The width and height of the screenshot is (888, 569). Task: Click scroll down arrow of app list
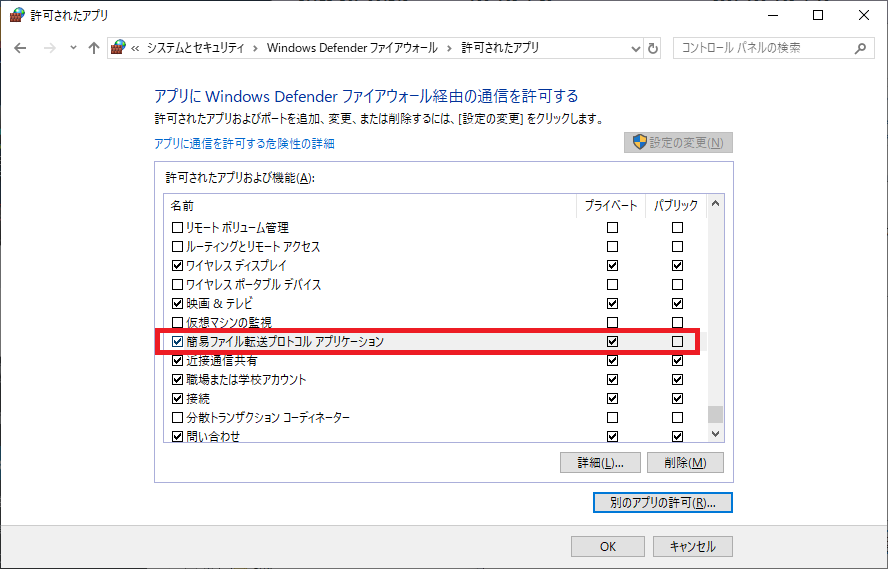tap(715, 434)
